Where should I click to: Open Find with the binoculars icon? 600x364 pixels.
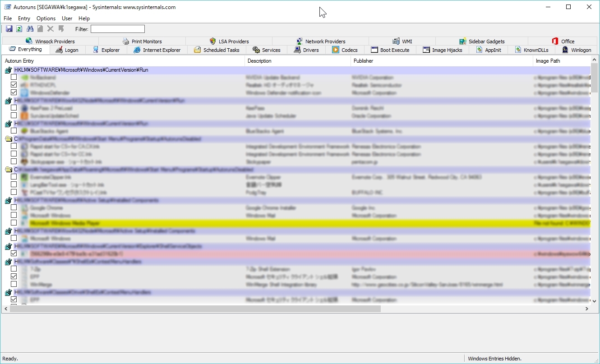30,29
